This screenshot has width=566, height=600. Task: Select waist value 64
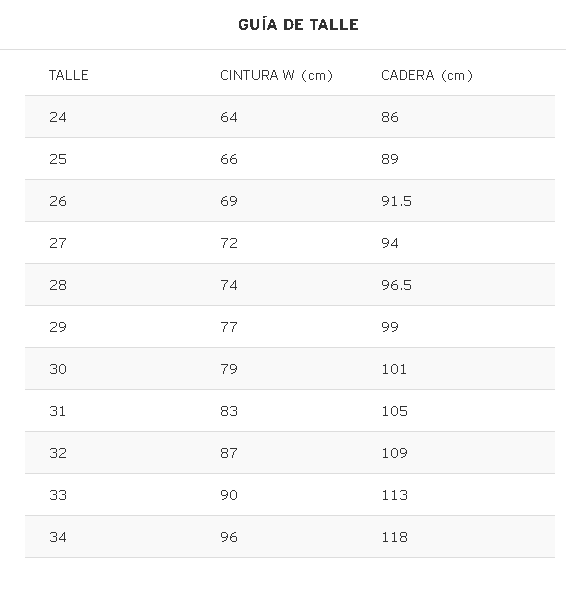[x=229, y=117]
